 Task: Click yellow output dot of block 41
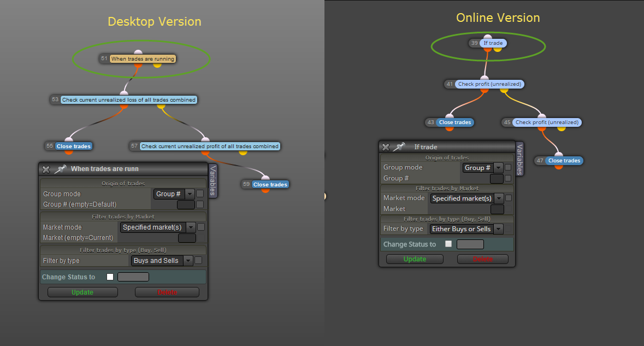pyautogui.click(x=504, y=90)
